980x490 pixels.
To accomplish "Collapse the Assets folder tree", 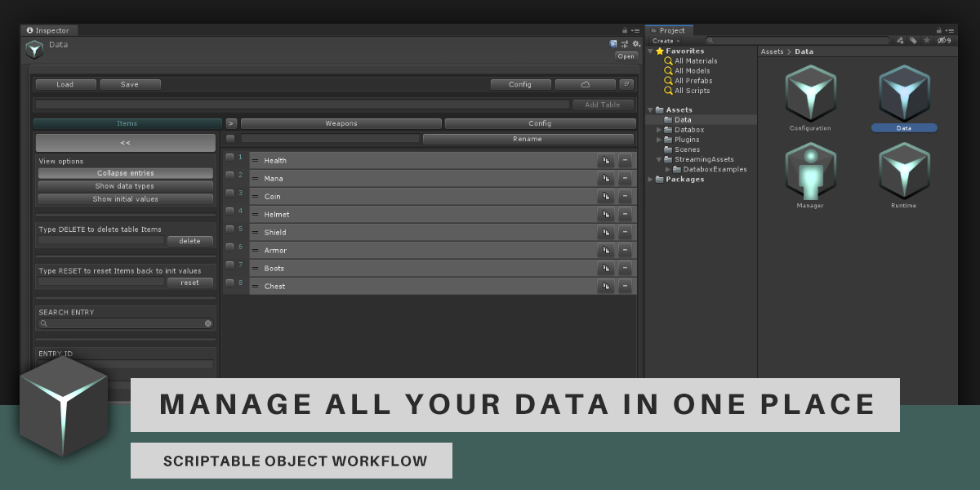I will (651, 110).
